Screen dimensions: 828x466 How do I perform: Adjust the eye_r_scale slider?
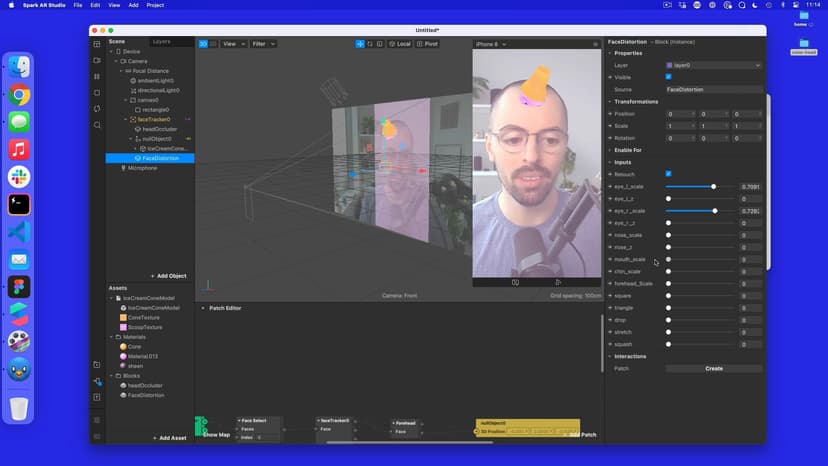pos(700,211)
